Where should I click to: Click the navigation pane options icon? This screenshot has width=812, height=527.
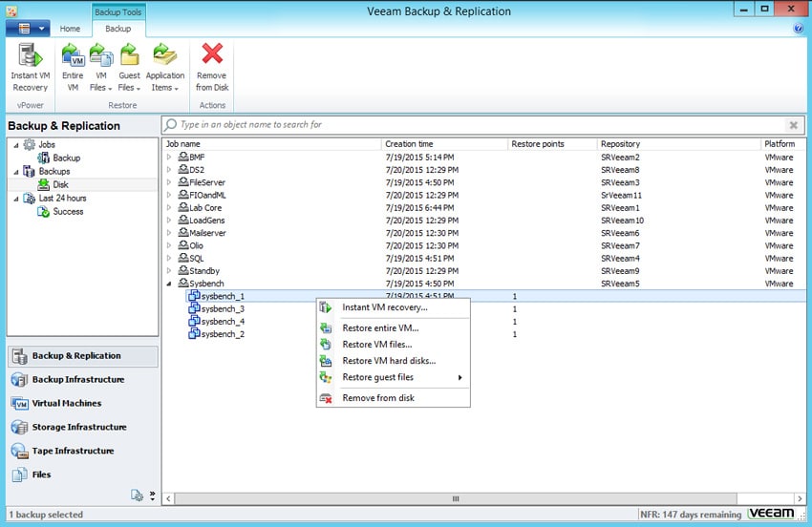coord(137,495)
